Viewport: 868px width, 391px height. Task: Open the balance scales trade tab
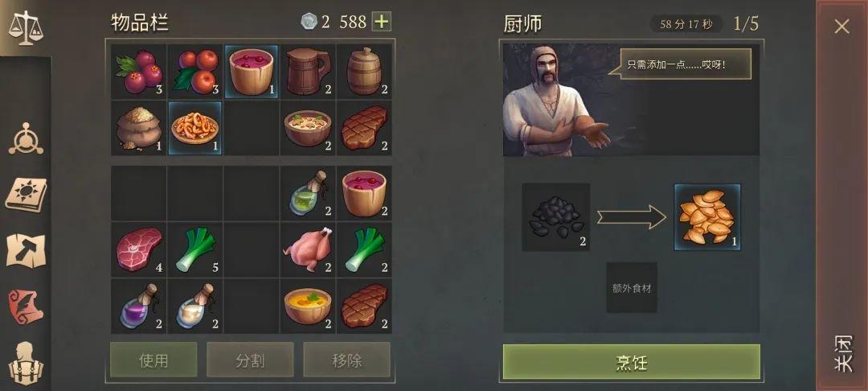(x=26, y=27)
